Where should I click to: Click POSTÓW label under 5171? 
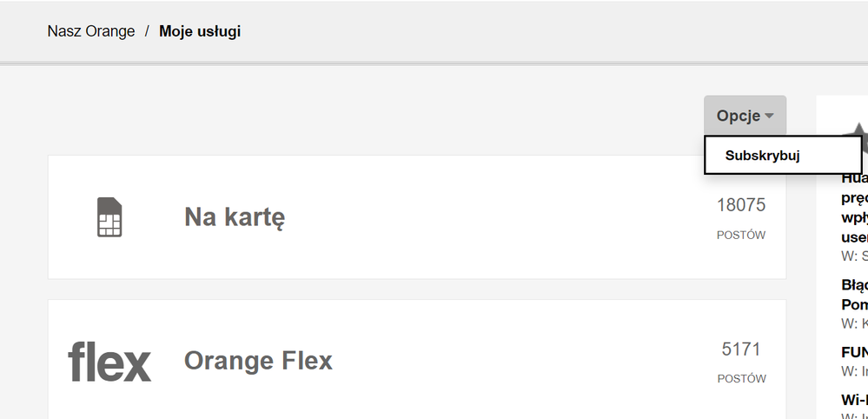tap(741, 379)
